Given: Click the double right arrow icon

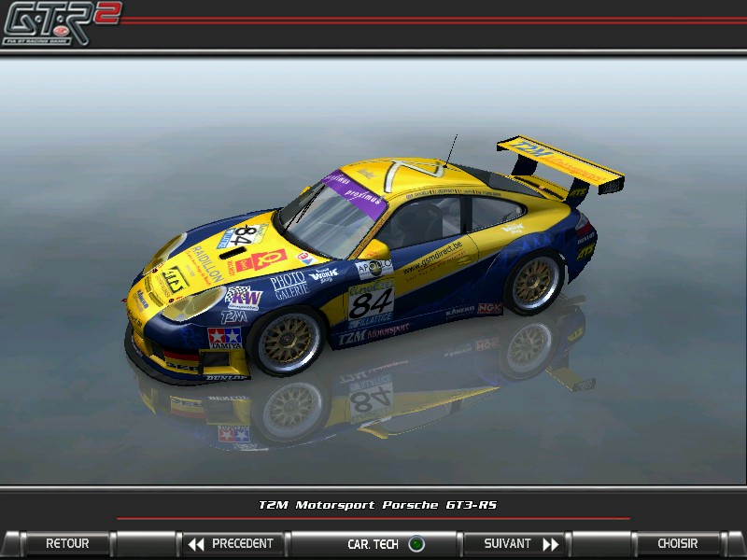Looking at the screenshot, I should pos(550,544).
